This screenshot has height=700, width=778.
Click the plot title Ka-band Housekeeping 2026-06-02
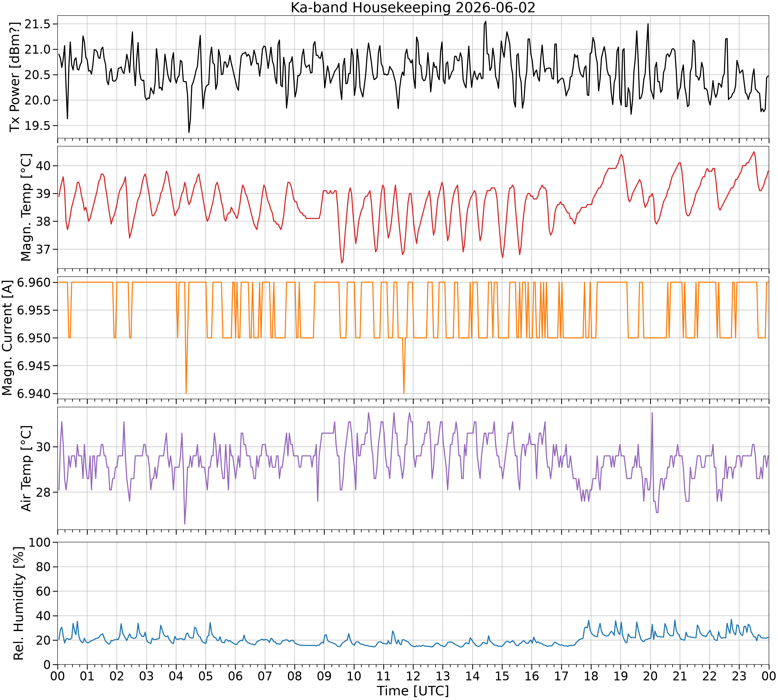click(413, 8)
